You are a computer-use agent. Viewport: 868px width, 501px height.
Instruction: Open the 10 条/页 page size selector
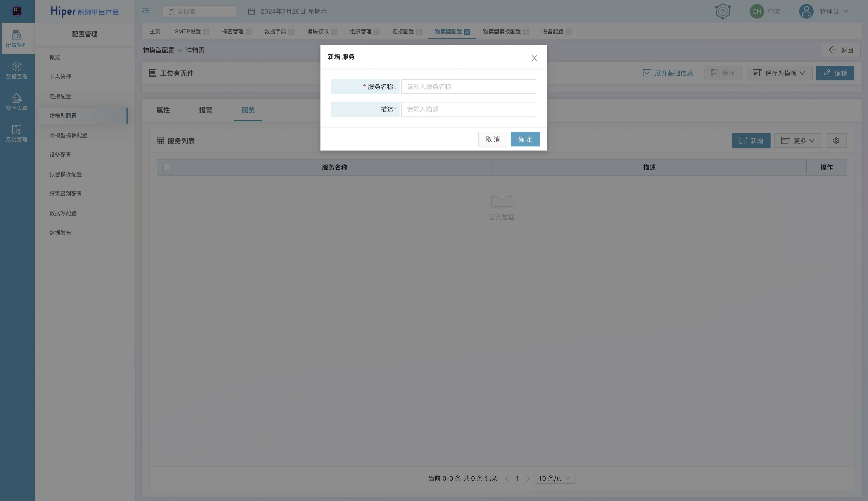coord(555,478)
